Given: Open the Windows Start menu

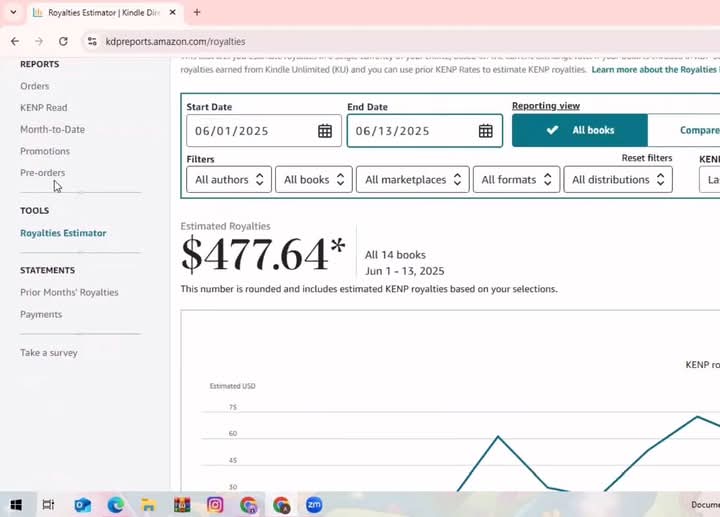Looking at the screenshot, I should [16, 505].
